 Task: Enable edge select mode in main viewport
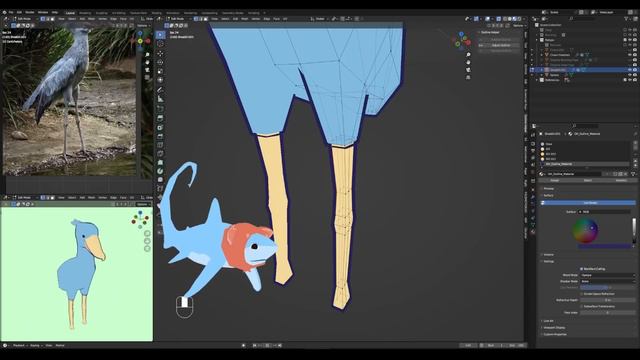(201, 19)
